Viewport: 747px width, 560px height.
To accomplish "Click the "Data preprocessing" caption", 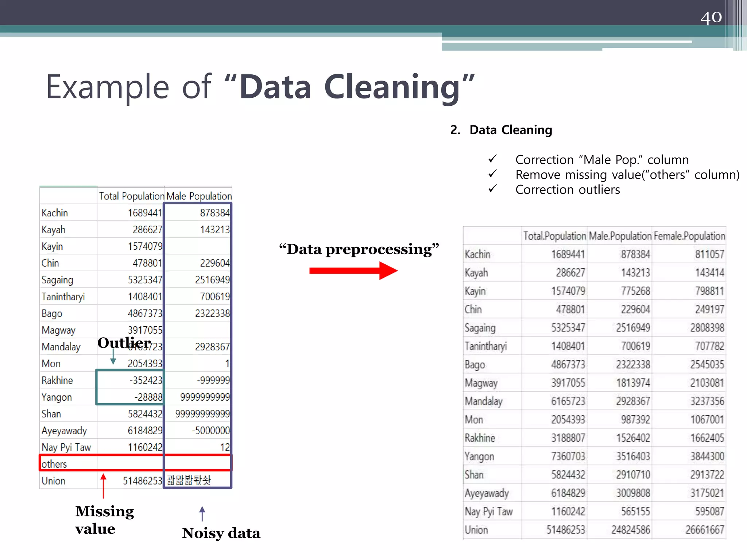I will [359, 249].
